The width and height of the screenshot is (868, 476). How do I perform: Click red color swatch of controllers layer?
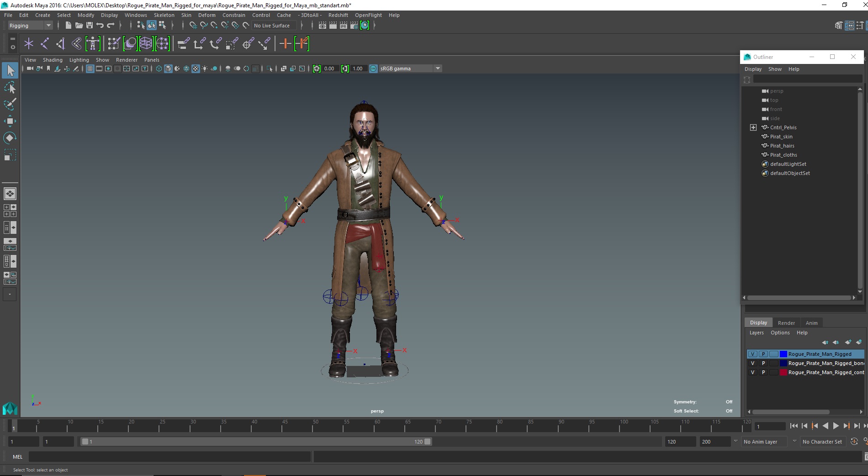point(783,372)
